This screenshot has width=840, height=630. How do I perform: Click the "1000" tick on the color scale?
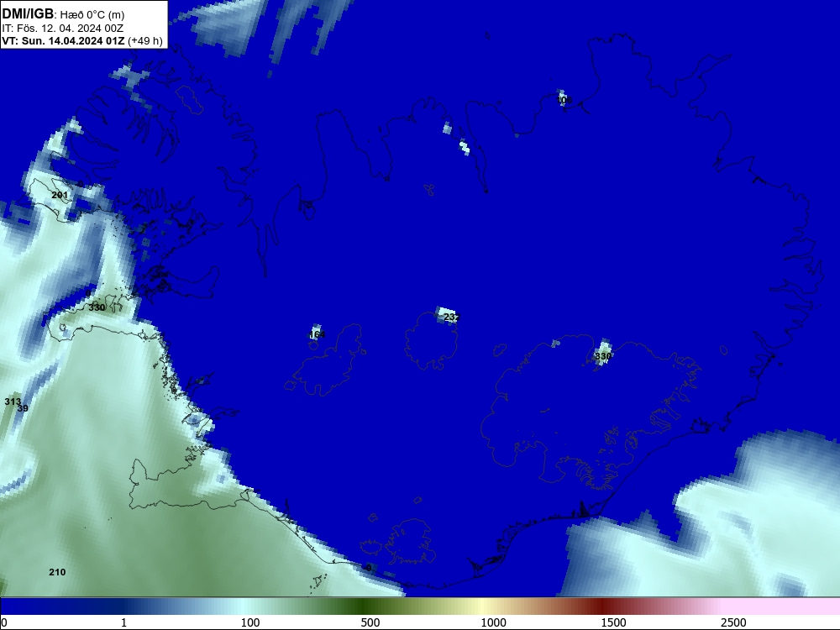pos(493,622)
